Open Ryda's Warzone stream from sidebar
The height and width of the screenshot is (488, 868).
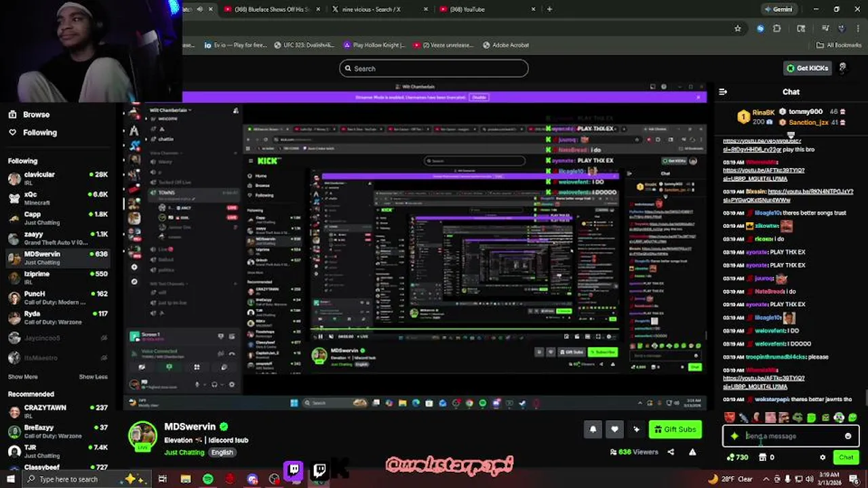coord(58,317)
